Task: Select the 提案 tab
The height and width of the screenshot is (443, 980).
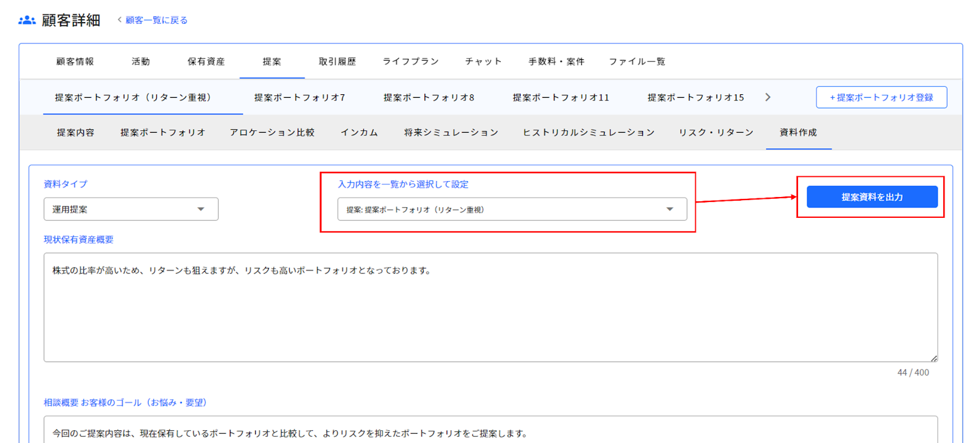Action: tap(272, 61)
